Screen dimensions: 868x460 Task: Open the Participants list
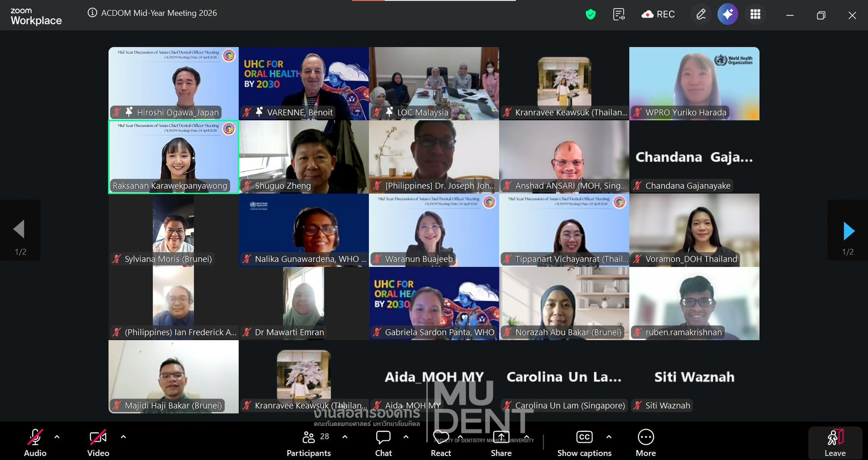click(309, 443)
